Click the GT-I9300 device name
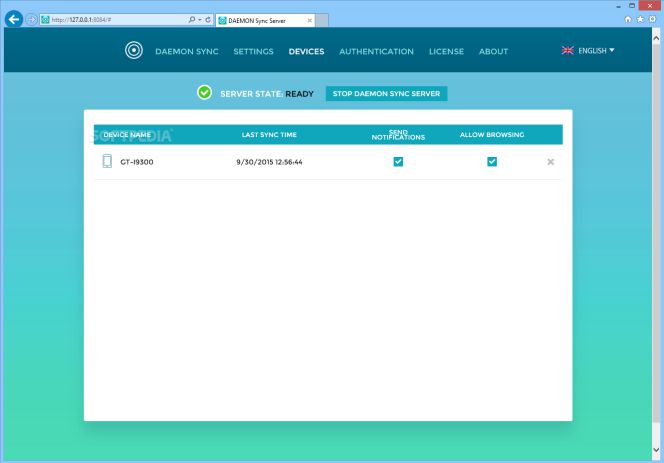Viewport: 664px width, 463px height. [x=137, y=162]
